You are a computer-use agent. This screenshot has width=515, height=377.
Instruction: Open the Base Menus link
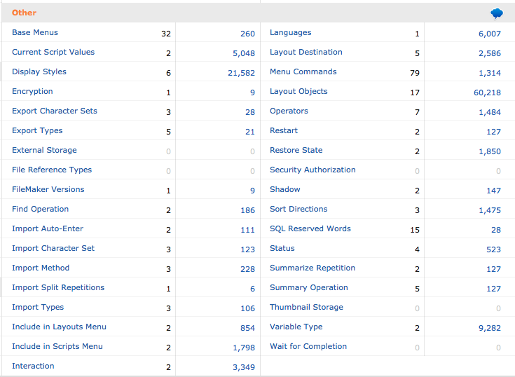pyautogui.click(x=35, y=32)
